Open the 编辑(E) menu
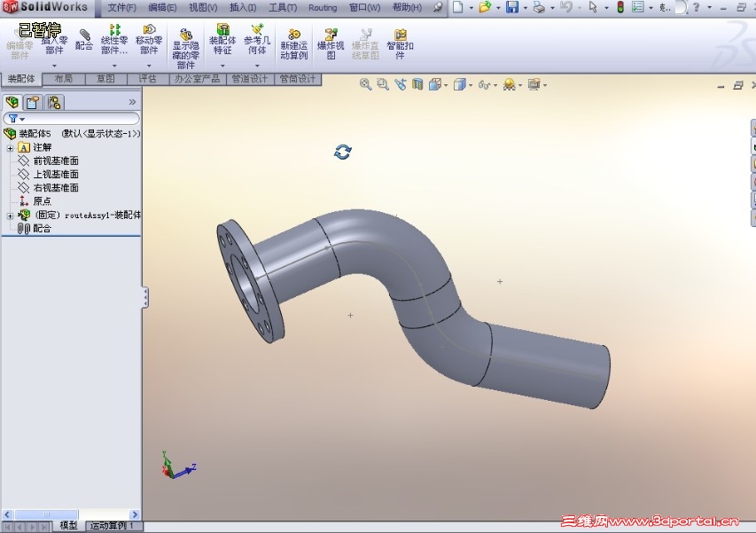 pos(162,8)
